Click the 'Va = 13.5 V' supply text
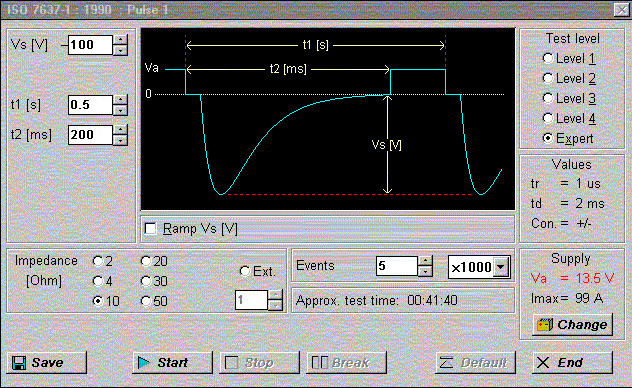The image size is (632, 388). pyautogui.click(x=572, y=278)
